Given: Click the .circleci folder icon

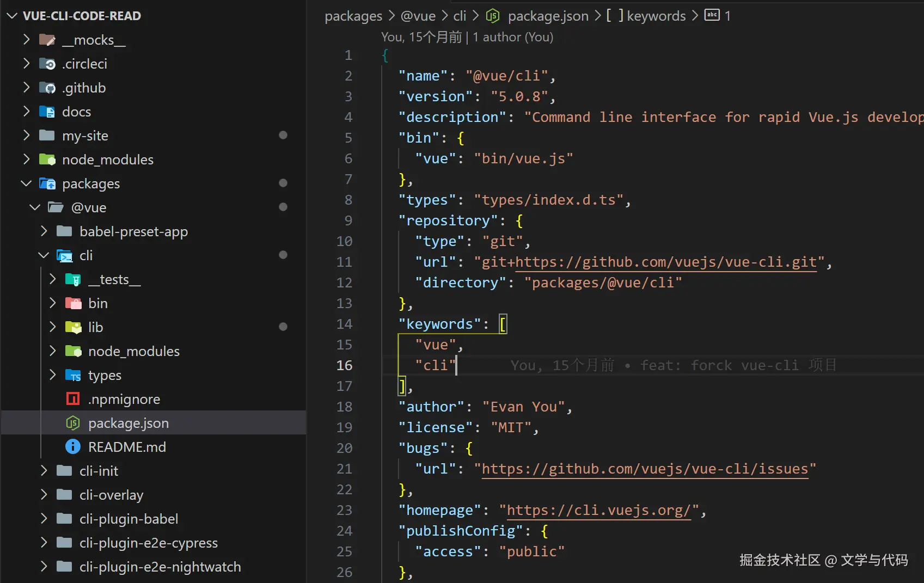Looking at the screenshot, I should pyautogui.click(x=47, y=64).
